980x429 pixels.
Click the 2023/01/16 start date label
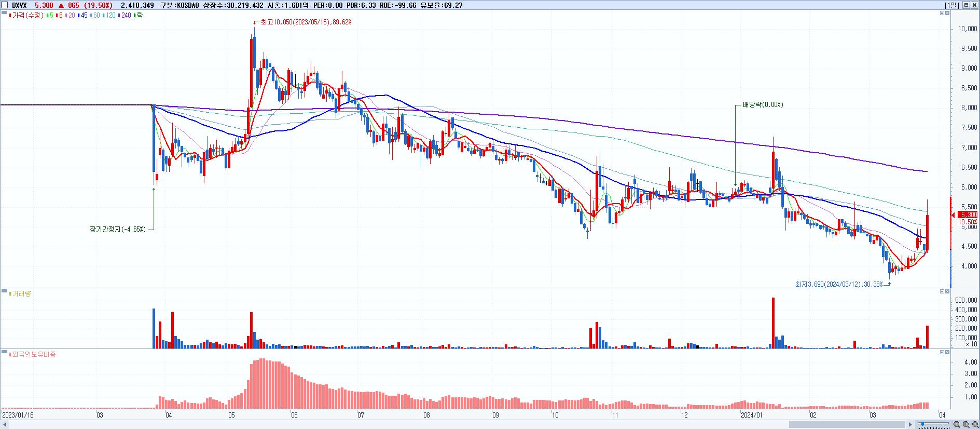(x=18, y=415)
